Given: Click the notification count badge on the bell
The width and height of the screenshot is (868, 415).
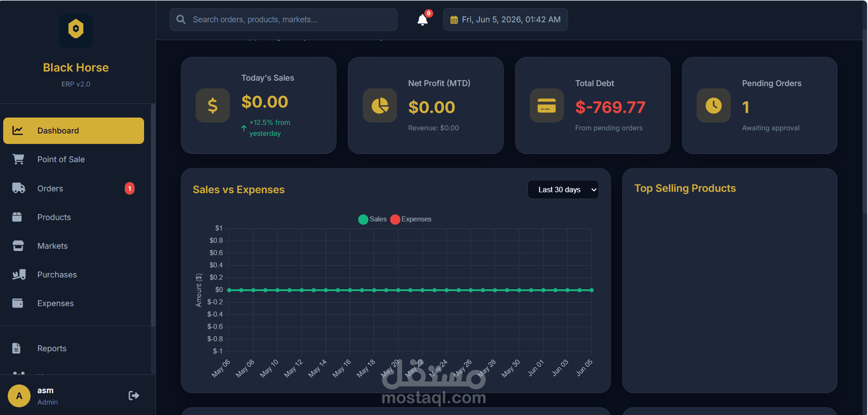Looking at the screenshot, I should 429,14.
